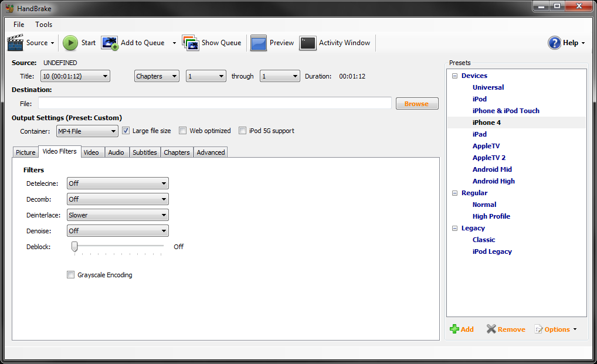Uncheck the Large file size checkbox
This screenshot has height=364, width=597.
pos(125,131)
